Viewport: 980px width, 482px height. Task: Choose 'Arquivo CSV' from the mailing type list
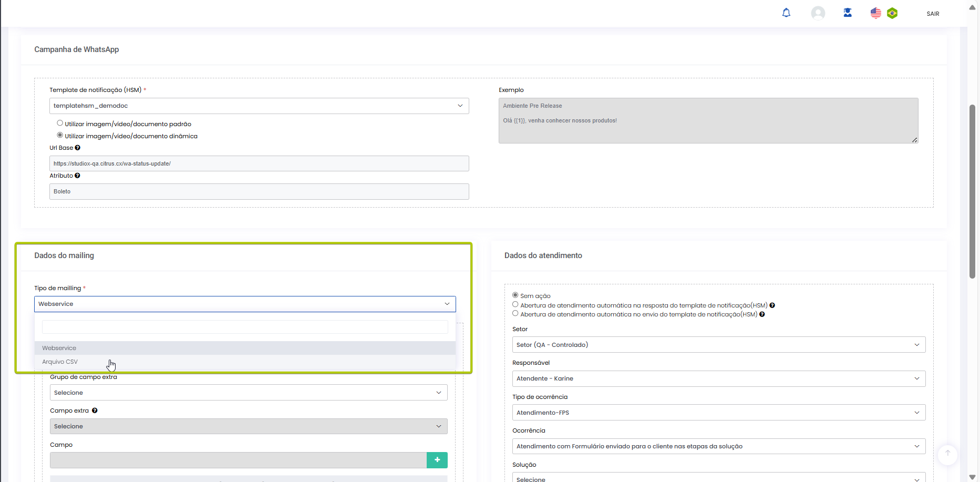click(x=60, y=362)
